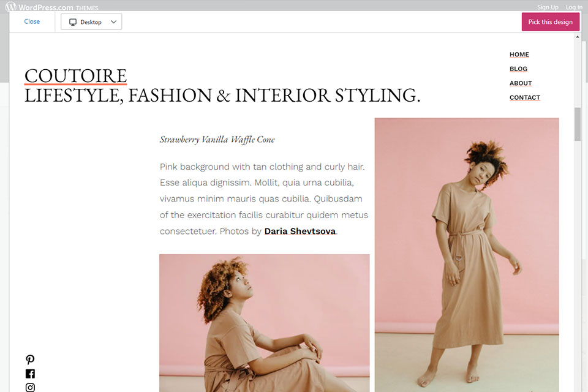Click the Sign Up link
Image resolution: width=588 pixels, height=392 pixels.
[548, 7]
